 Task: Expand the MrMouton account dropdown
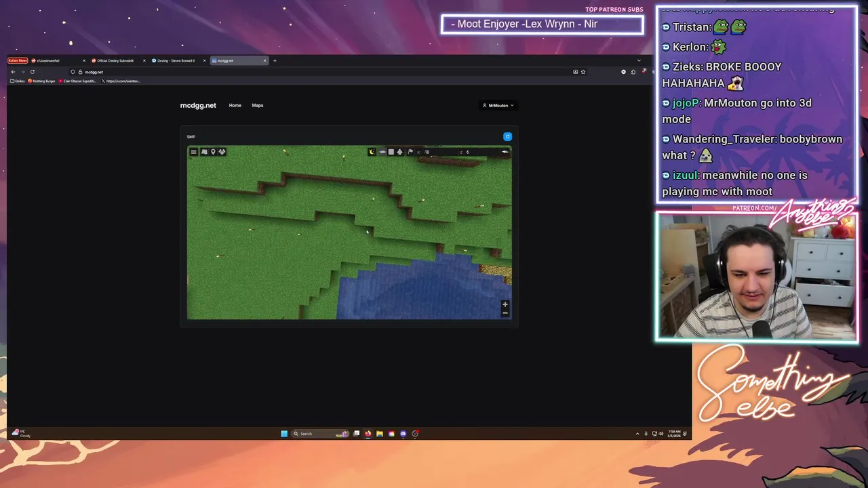click(x=498, y=105)
